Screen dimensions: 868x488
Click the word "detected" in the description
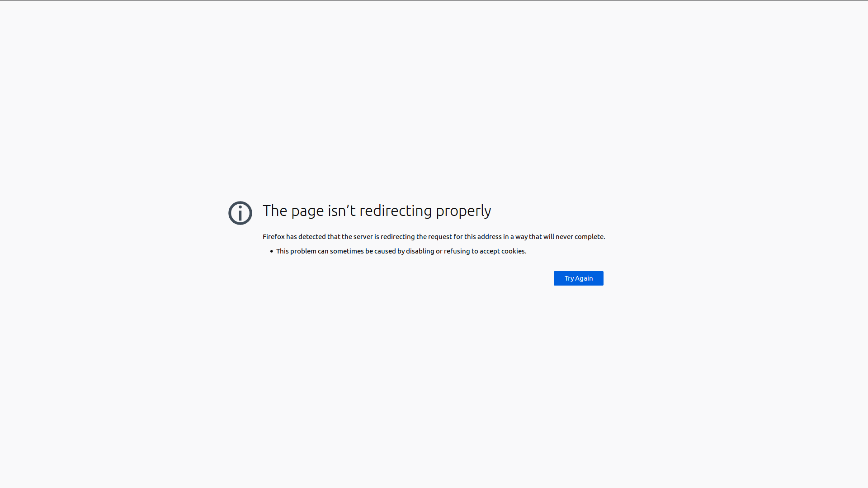pyautogui.click(x=312, y=237)
